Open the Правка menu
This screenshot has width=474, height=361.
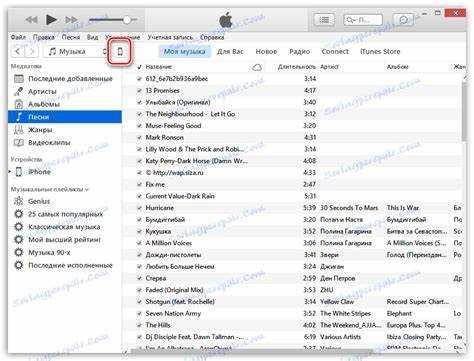tap(44, 37)
